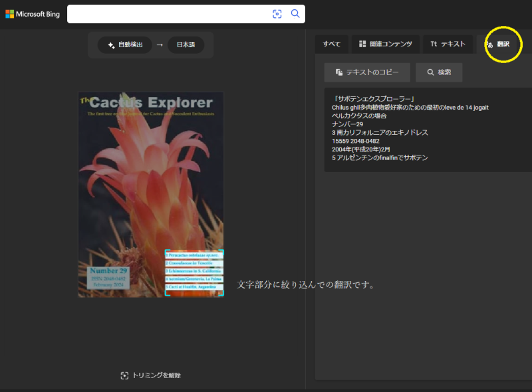Click the selected text region on the cover
This screenshot has width=532, height=392.
[194, 272]
